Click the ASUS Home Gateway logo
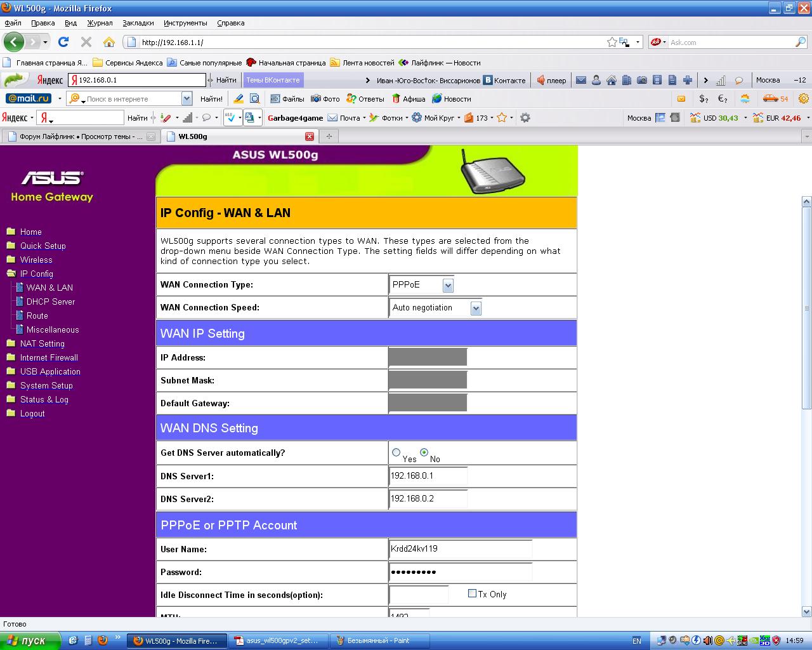Image resolution: width=812 pixels, height=650 pixels. [x=52, y=186]
